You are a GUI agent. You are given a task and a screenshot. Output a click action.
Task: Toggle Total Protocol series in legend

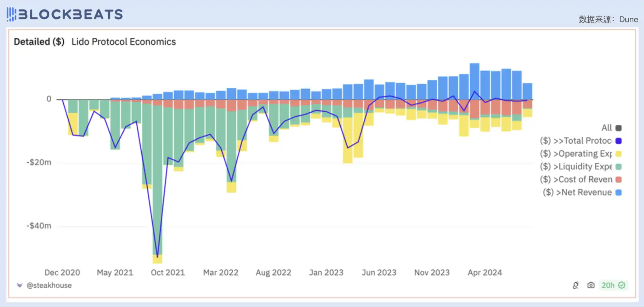point(576,141)
